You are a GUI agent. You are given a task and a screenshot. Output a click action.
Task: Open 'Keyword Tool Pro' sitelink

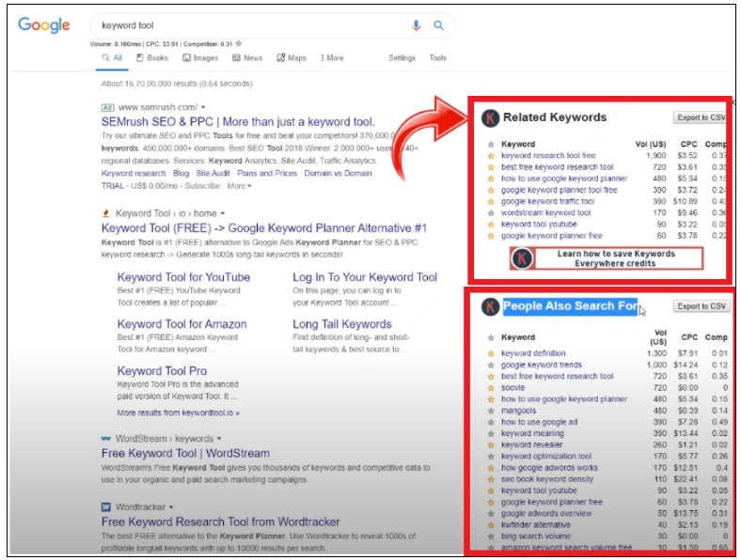pos(162,370)
